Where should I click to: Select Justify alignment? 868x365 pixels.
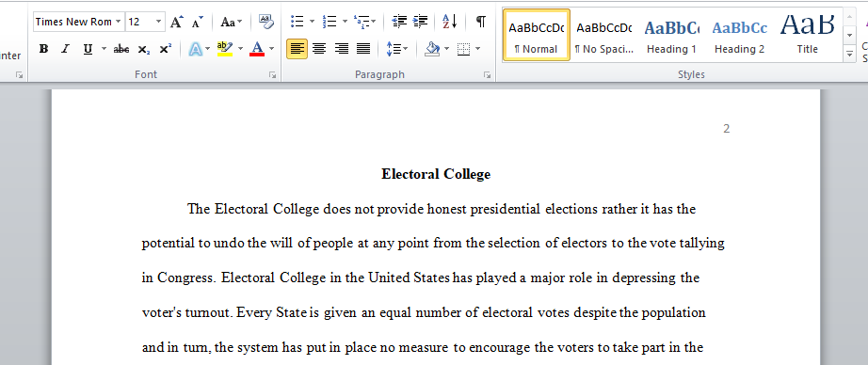(363, 49)
